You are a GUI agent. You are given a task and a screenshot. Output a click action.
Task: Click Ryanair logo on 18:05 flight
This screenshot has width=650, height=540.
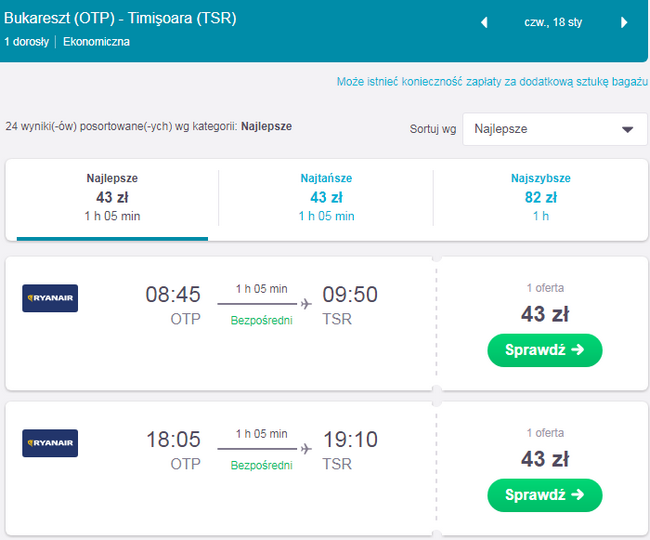click(50, 443)
